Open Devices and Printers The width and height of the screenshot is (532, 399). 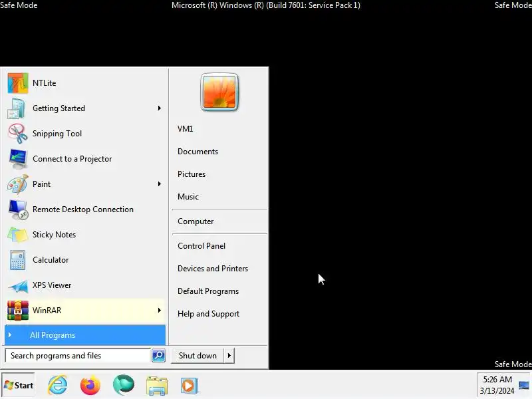[213, 269]
